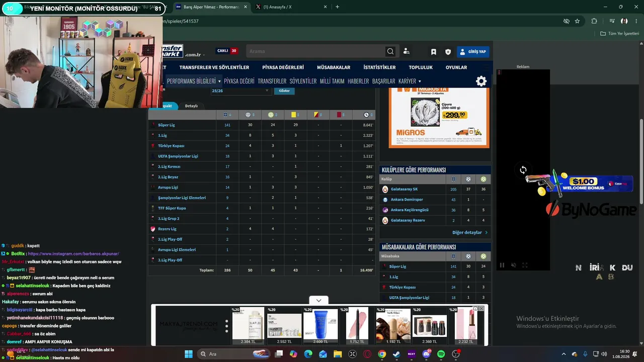The image size is (644, 362).
Task: Open Opera browser from the taskbar
Action: (x=367, y=354)
